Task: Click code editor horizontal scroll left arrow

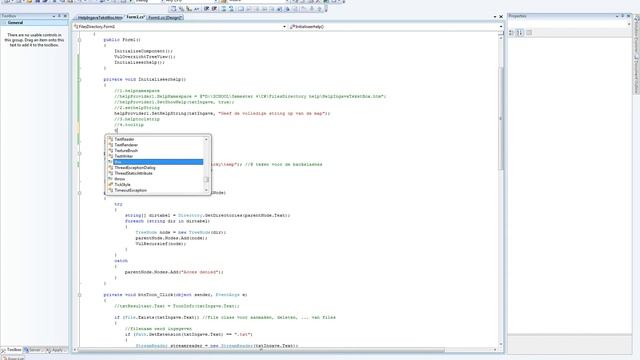Action: coord(75,350)
